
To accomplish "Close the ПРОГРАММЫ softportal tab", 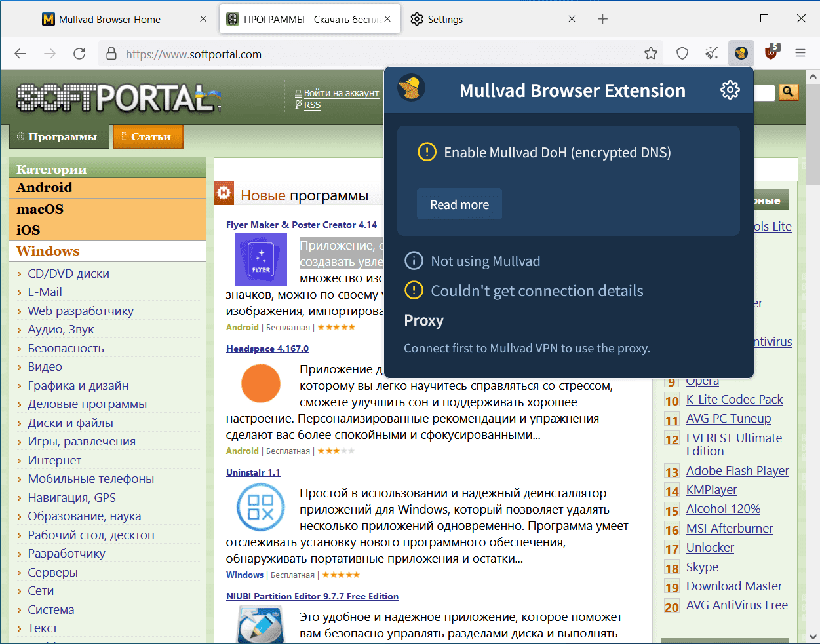I will [387, 19].
